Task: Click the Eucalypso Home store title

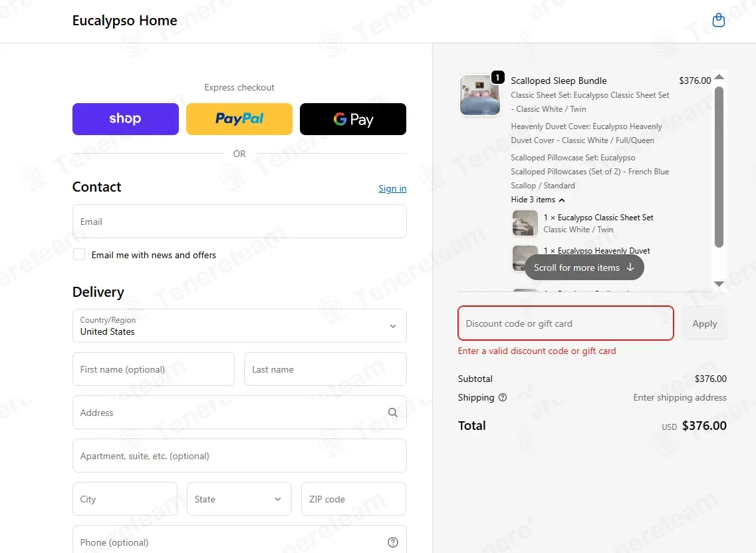Action: click(x=125, y=20)
